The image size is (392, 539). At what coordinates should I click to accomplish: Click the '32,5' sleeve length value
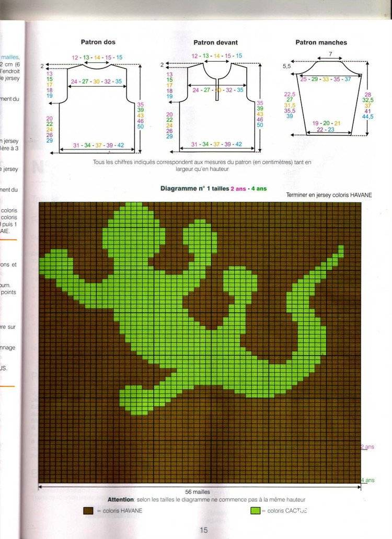pyautogui.click(x=367, y=100)
